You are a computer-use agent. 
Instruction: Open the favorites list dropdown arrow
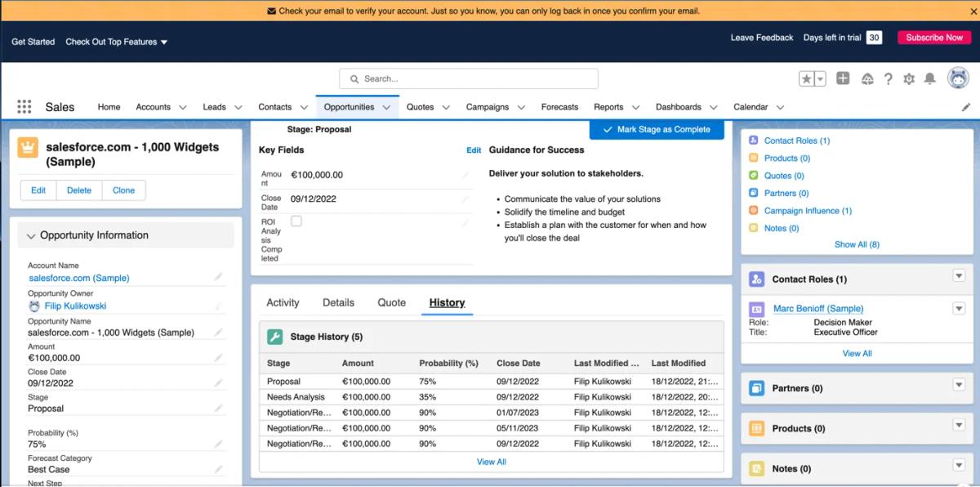point(820,79)
